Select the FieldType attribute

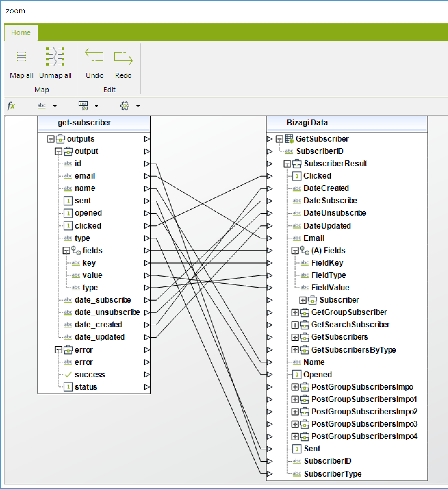[328, 275]
